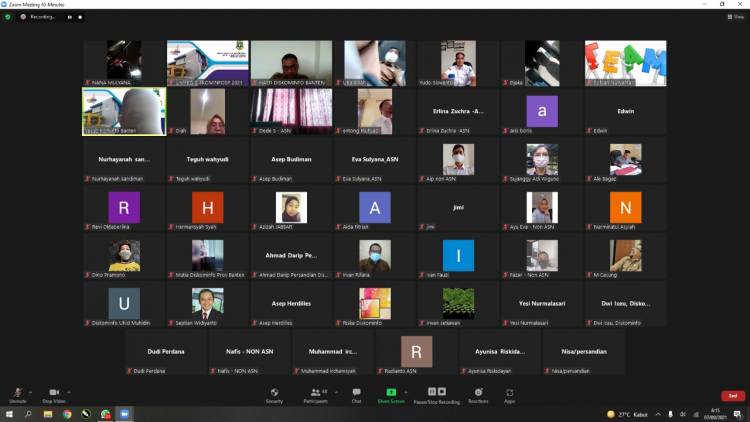The image size is (750, 422).
Task: Click the green encryption shield icon
Action: pos(8,17)
